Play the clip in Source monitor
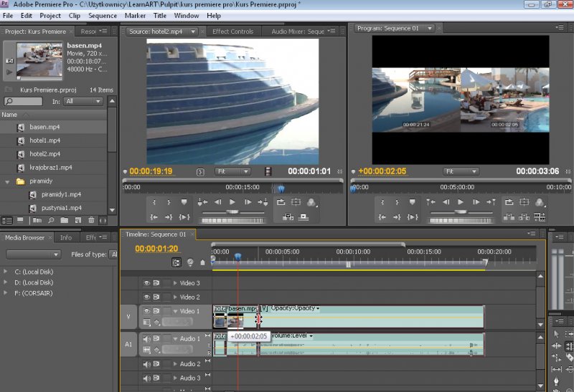 (x=232, y=203)
